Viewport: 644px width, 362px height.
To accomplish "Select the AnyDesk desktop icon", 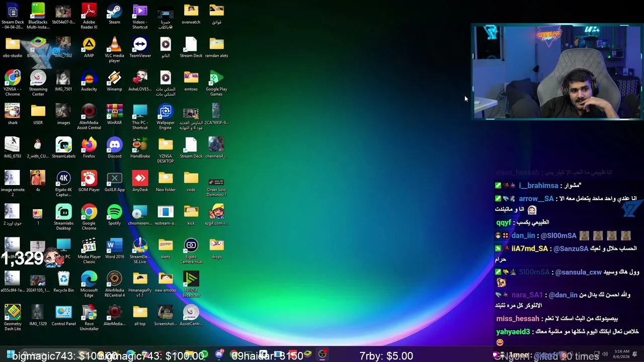I will tap(140, 182).
